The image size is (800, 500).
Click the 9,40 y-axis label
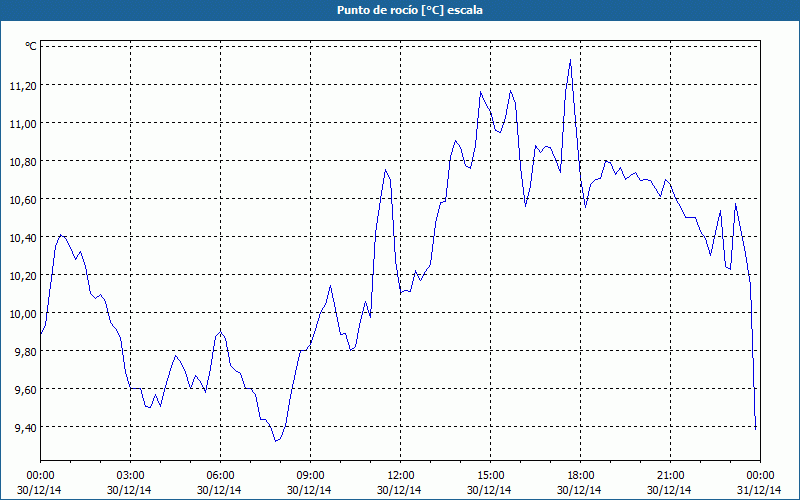pos(26,428)
